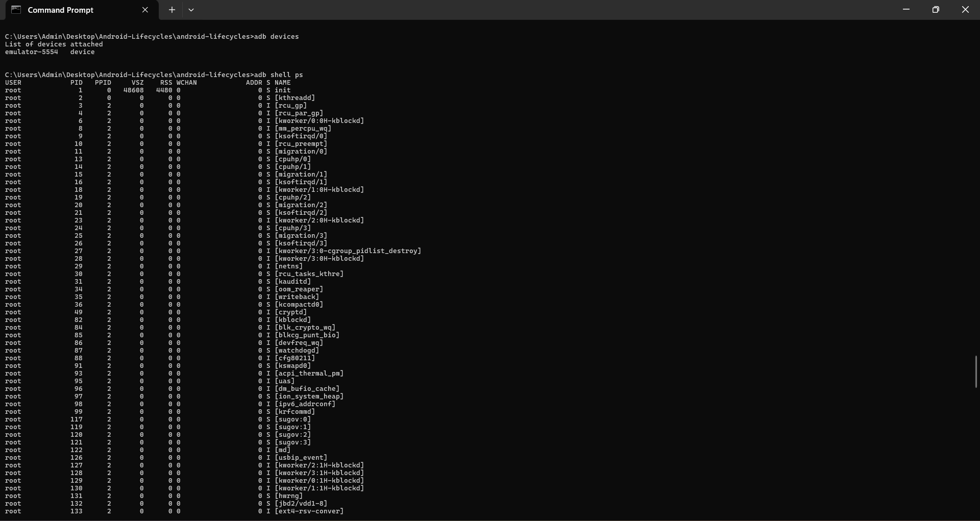
Task: Expand the new tab profiles dropdown chevron
Action: 191,10
